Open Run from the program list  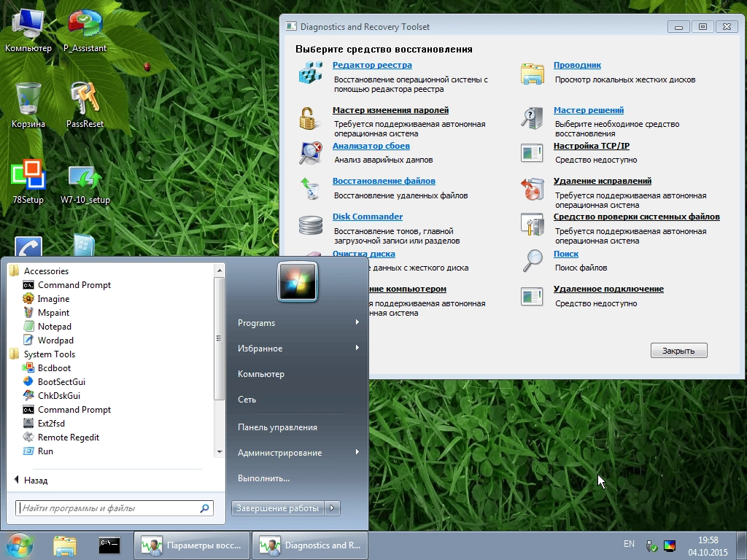[38, 451]
